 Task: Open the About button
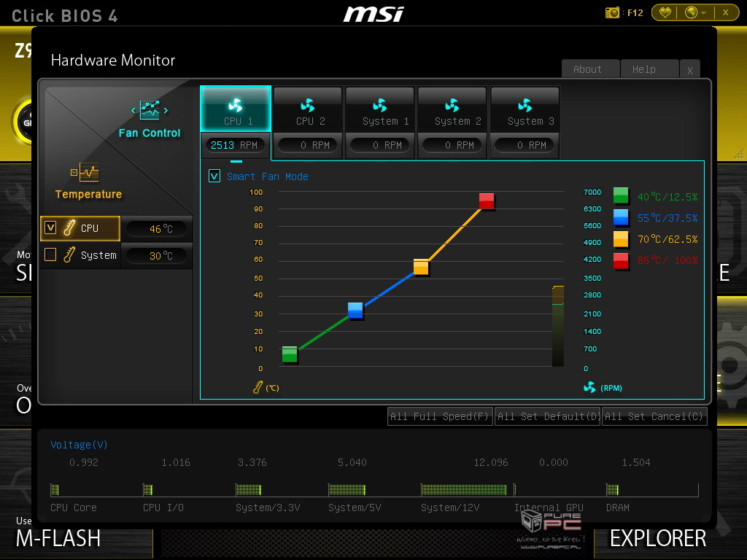[x=590, y=69]
